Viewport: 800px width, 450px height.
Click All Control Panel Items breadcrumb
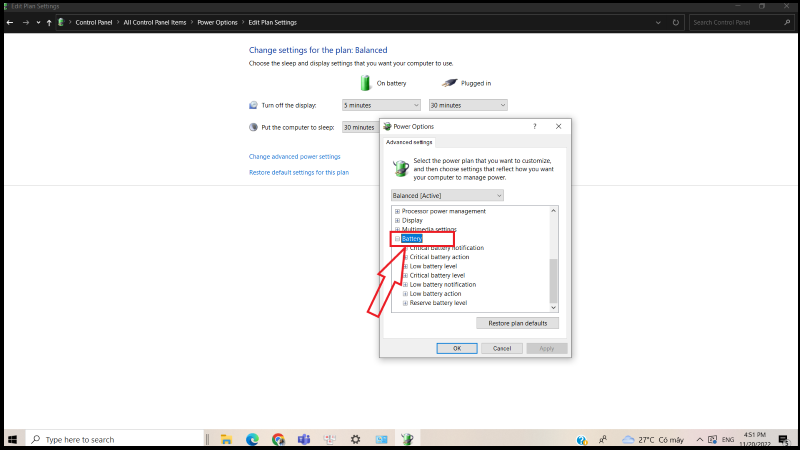tap(155, 22)
